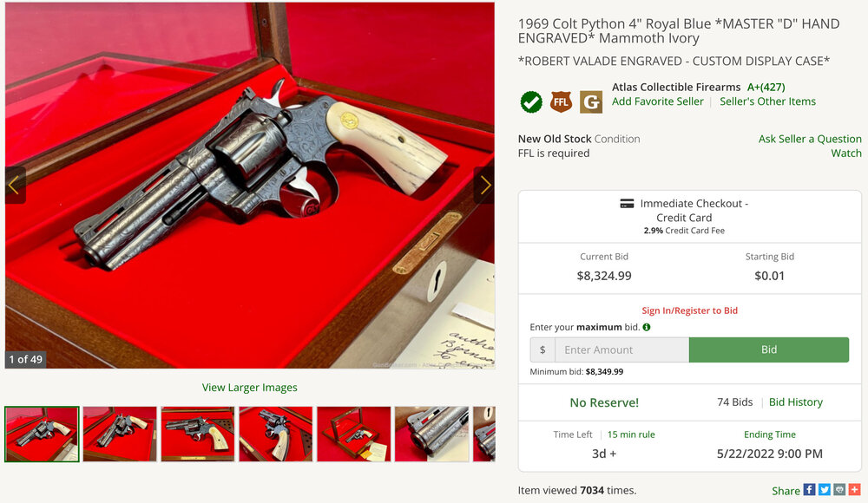Click Ask Seller a Question
Viewport: 868px width, 503px height.
click(x=810, y=139)
